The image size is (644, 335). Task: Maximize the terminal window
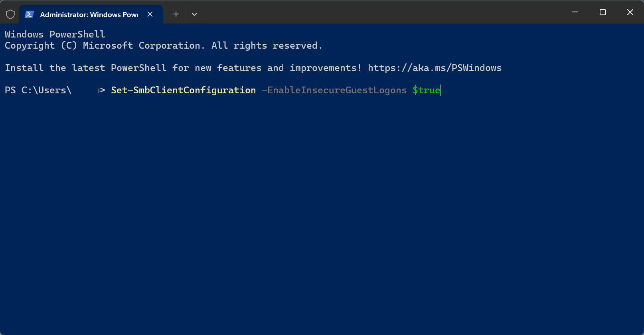point(603,12)
